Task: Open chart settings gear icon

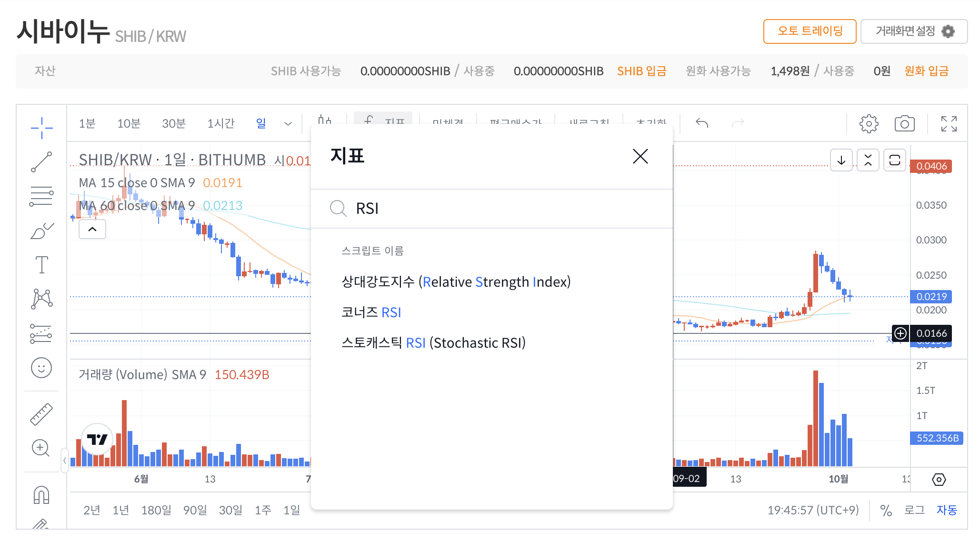Action: point(869,124)
